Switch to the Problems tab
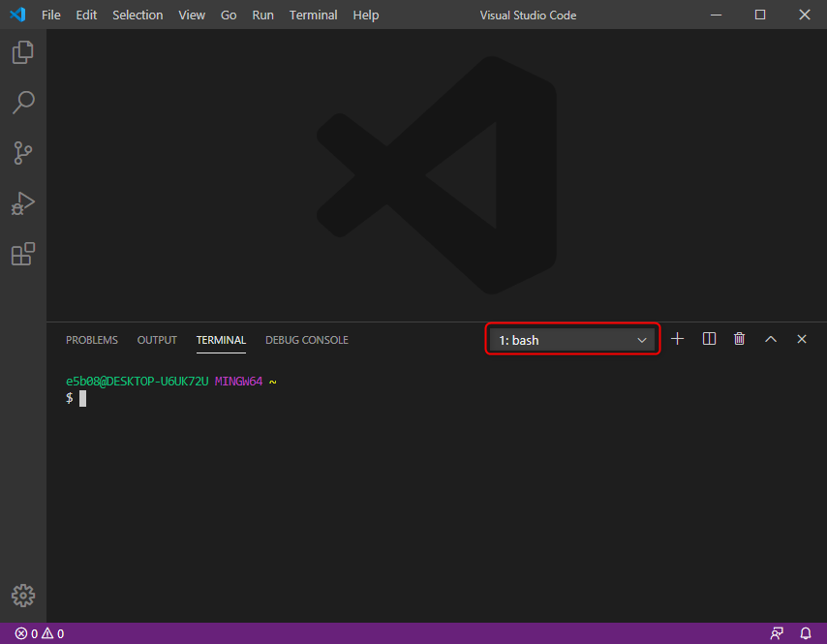The height and width of the screenshot is (644, 827). click(x=92, y=340)
